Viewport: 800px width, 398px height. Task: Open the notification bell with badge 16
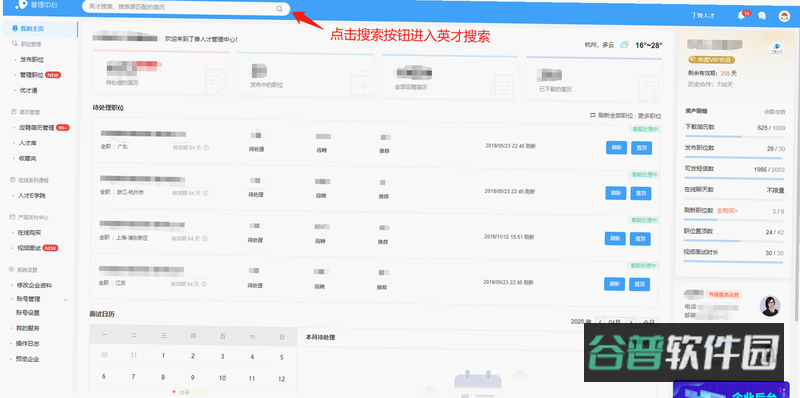[741, 16]
